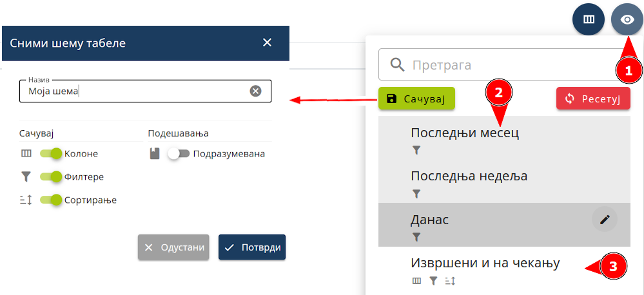
Task: Disable the Сортирање switch
Action: [51, 200]
